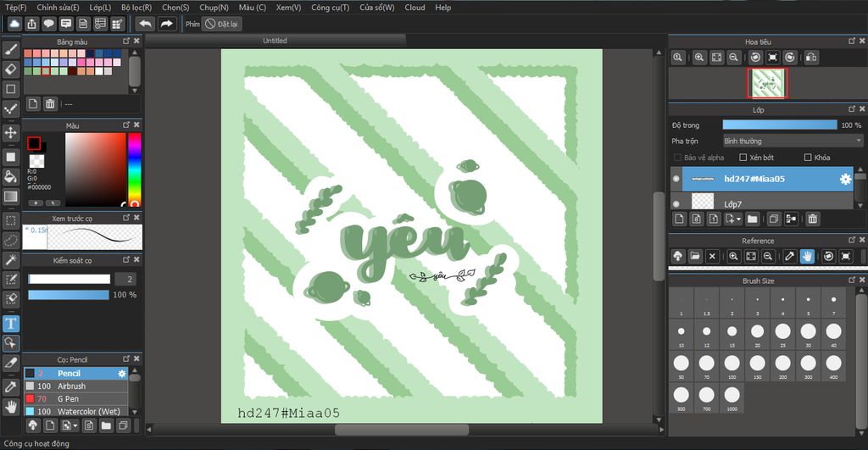Click the Hoa tiêu canvas thumbnail
868x450 pixels.
tap(766, 83)
